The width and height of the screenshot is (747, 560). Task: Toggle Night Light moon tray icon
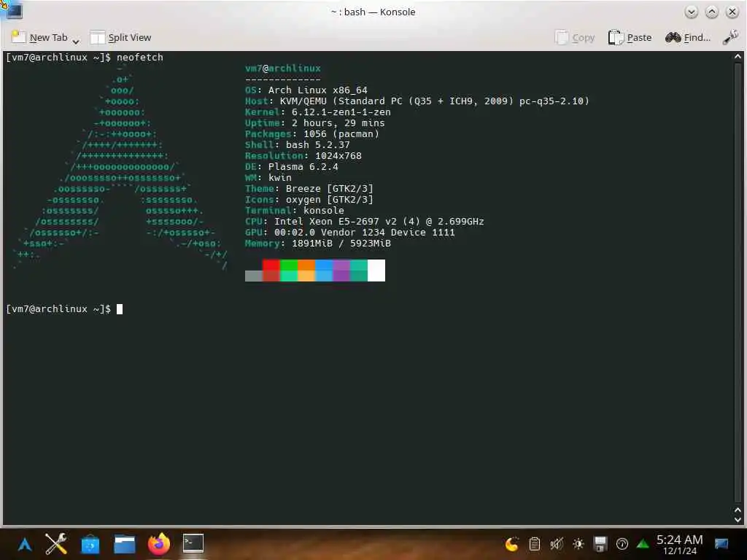512,544
